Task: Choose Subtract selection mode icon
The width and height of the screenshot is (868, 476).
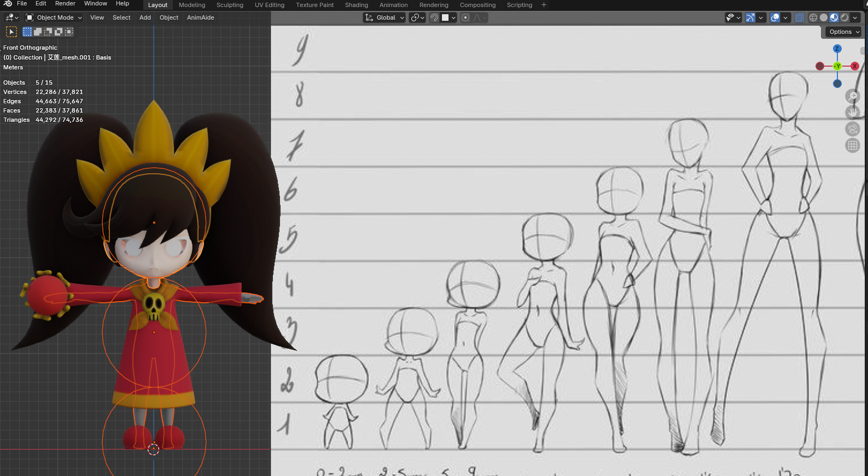Action: click(48, 32)
